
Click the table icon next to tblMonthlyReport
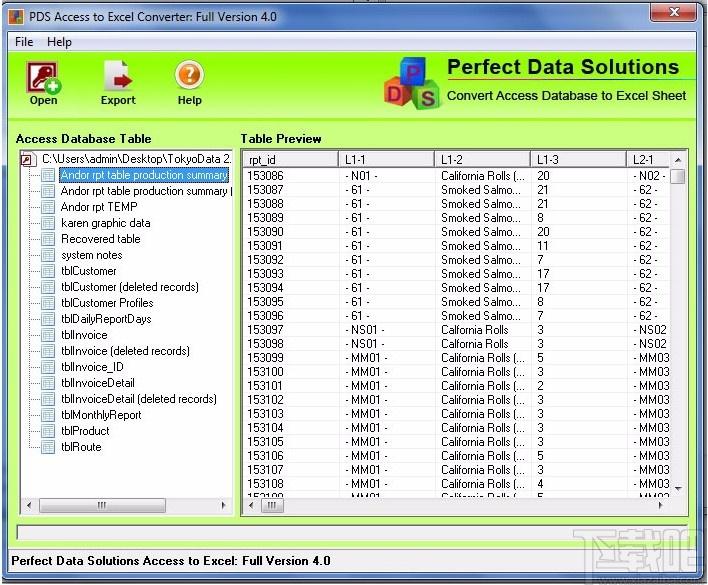pos(48,415)
